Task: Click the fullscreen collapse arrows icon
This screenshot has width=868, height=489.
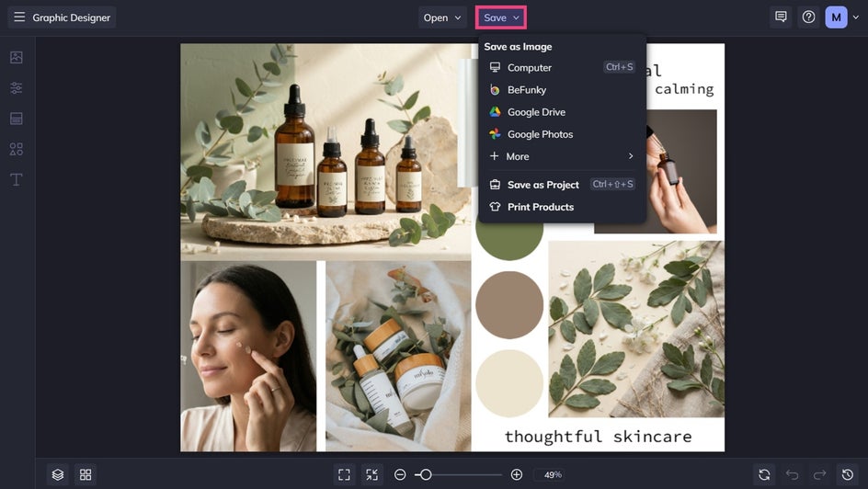Action: coord(372,474)
